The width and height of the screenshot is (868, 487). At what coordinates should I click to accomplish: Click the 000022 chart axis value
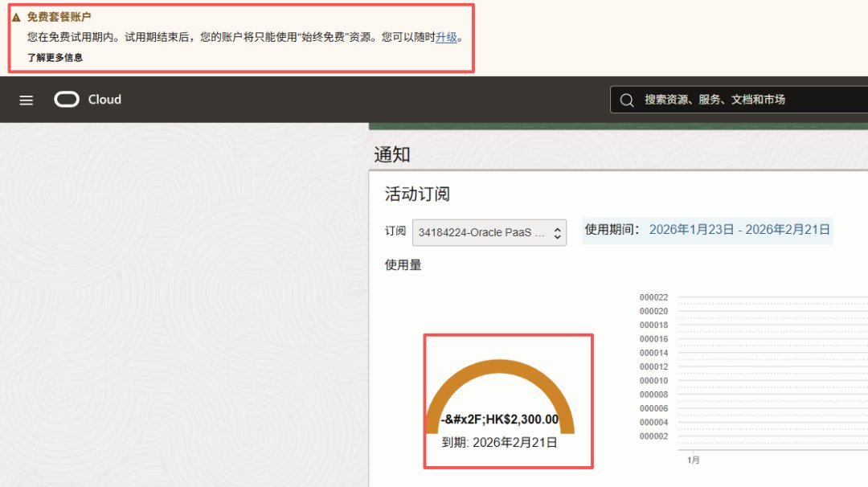pyautogui.click(x=653, y=297)
